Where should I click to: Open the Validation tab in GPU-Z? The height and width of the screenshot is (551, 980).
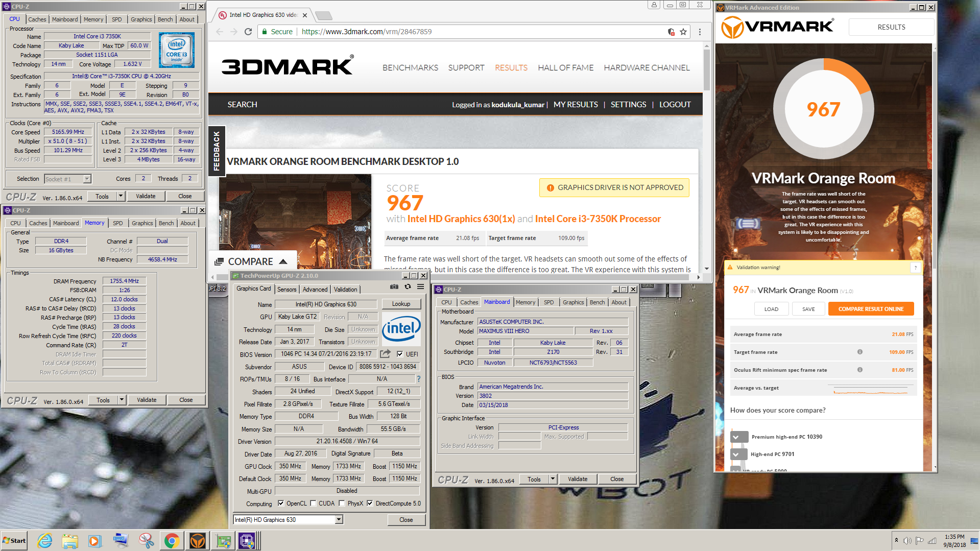(346, 289)
